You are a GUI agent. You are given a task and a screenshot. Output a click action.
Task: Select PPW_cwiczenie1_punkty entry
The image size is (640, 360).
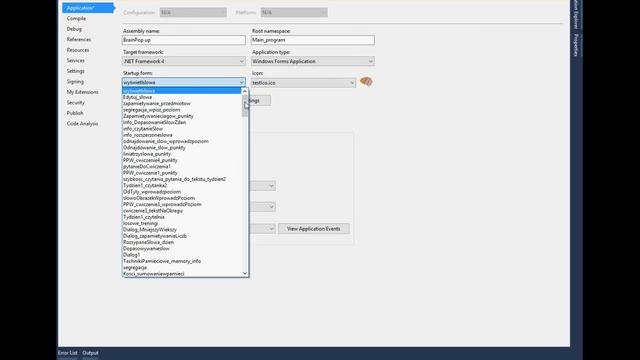182,173
